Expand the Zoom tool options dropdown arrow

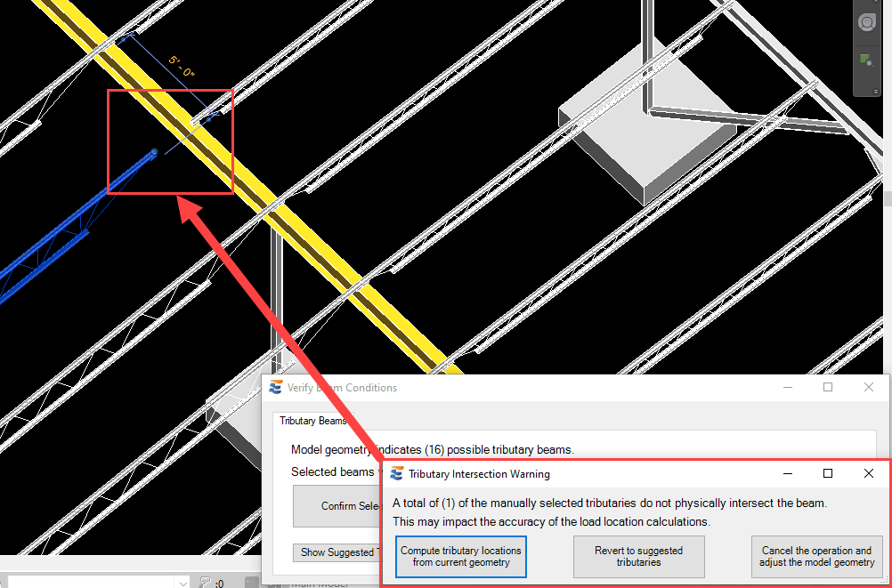click(865, 77)
